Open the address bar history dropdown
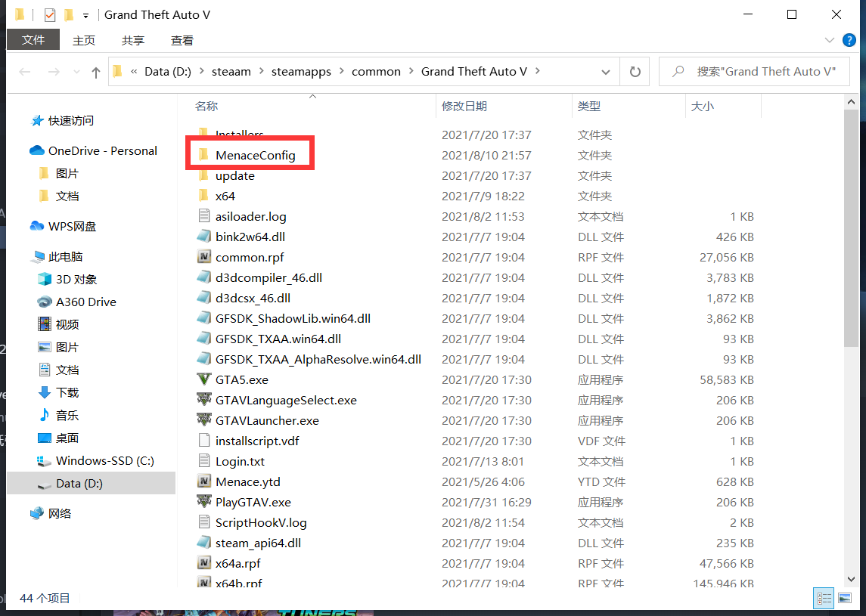Screen dimensions: 866x616 pyautogui.click(x=606, y=72)
